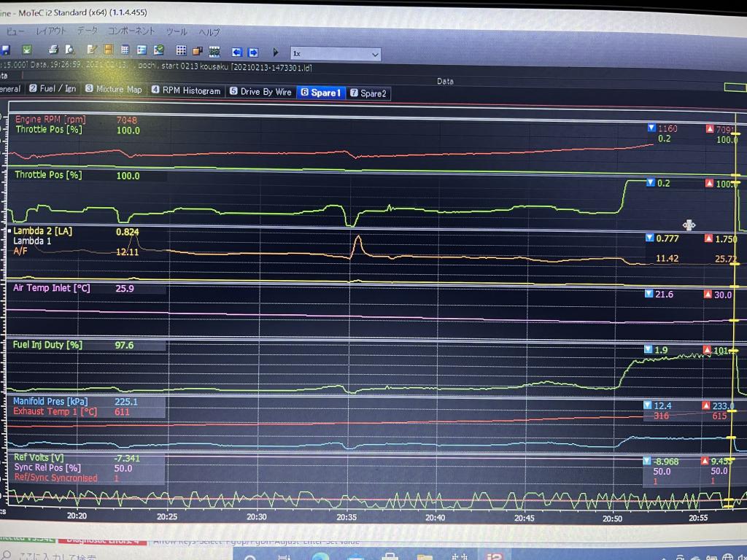
Task: Open print preview with the magnifier page icon
Action: click(70, 50)
